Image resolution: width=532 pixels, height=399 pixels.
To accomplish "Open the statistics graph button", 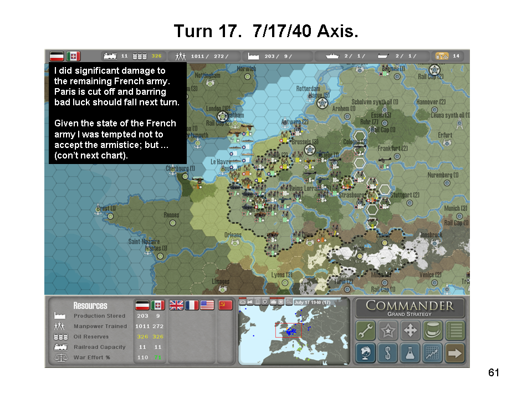I will click(x=432, y=353).
